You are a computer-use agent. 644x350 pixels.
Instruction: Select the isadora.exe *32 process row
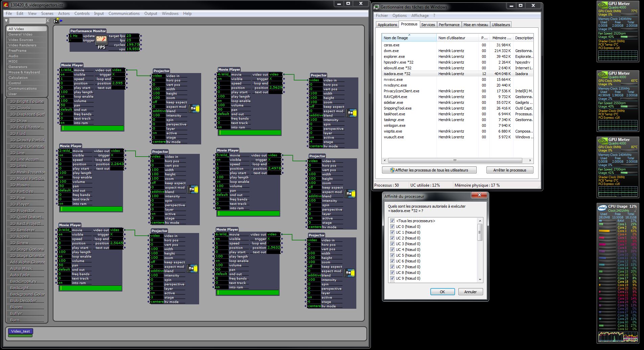coord(458,74)
